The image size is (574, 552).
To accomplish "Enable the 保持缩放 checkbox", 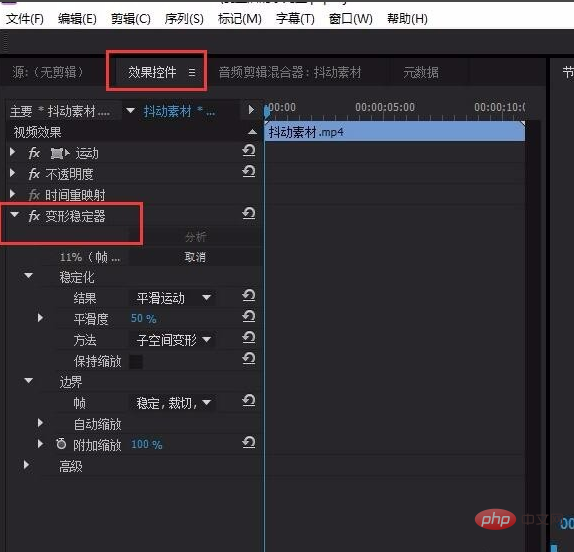I will (136, 362).
